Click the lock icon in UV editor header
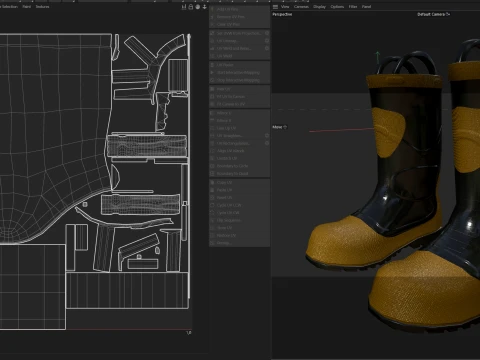The height and width of the screenshot is (360, 480). point(191,7)
